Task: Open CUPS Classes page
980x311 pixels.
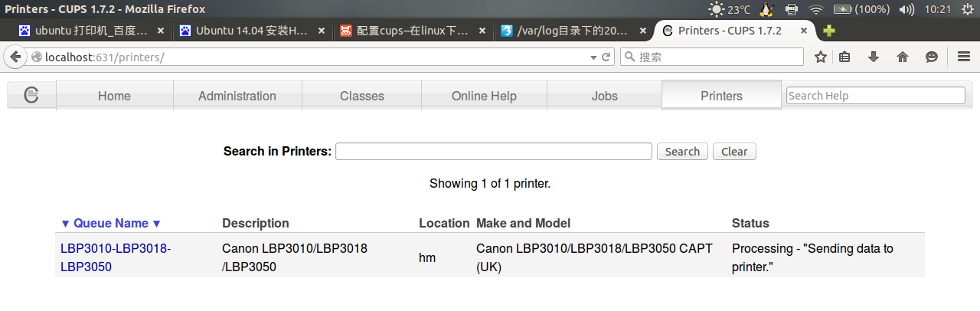Action: [x=361, y=96]
